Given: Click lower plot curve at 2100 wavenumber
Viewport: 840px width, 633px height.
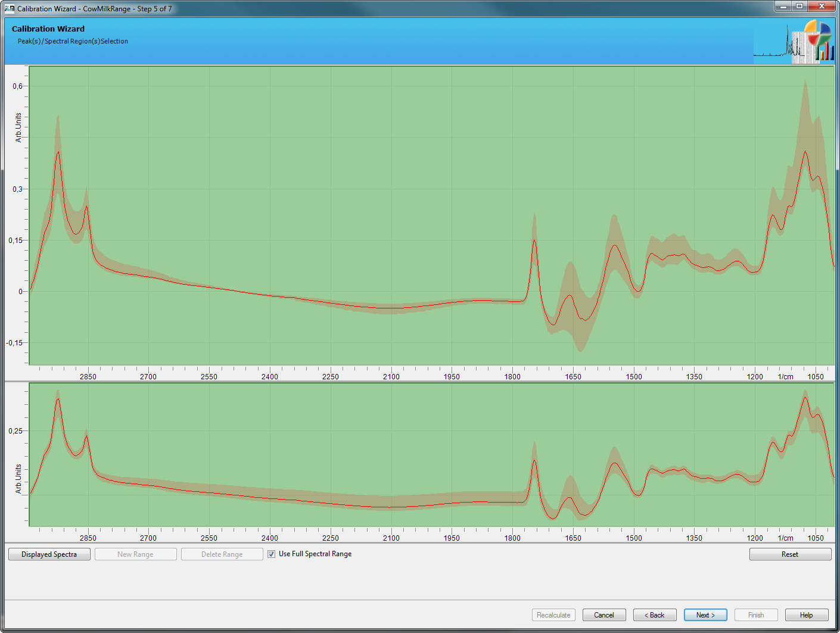Looking at the screenshot, I should pos(391,507).
